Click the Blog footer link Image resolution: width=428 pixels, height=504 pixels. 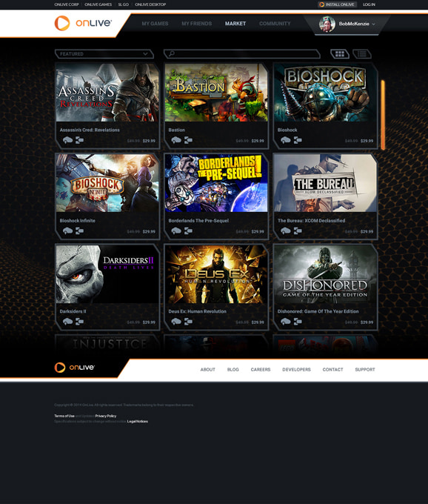[233, 370]
